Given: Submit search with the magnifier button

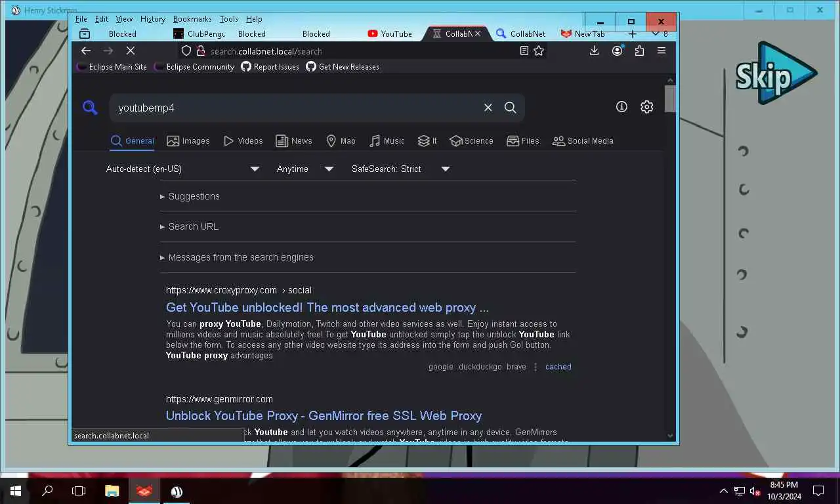Looking at the screenshot, I should (510, 108).
